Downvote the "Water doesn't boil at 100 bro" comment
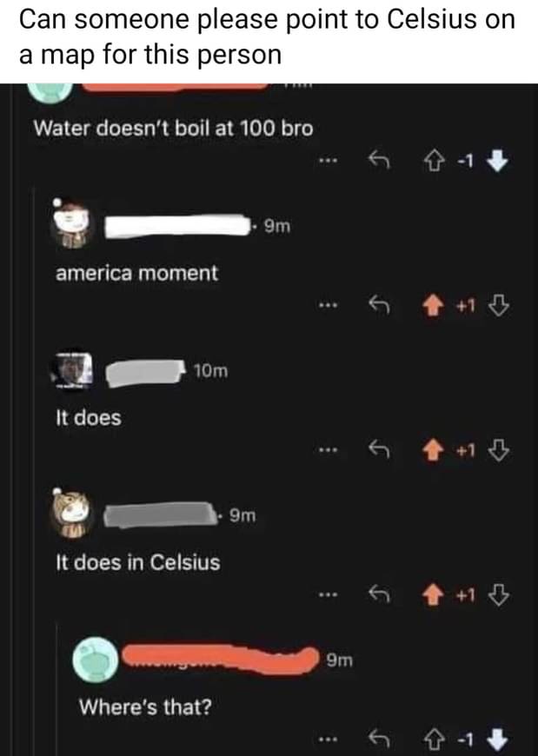 coord(497,161)
